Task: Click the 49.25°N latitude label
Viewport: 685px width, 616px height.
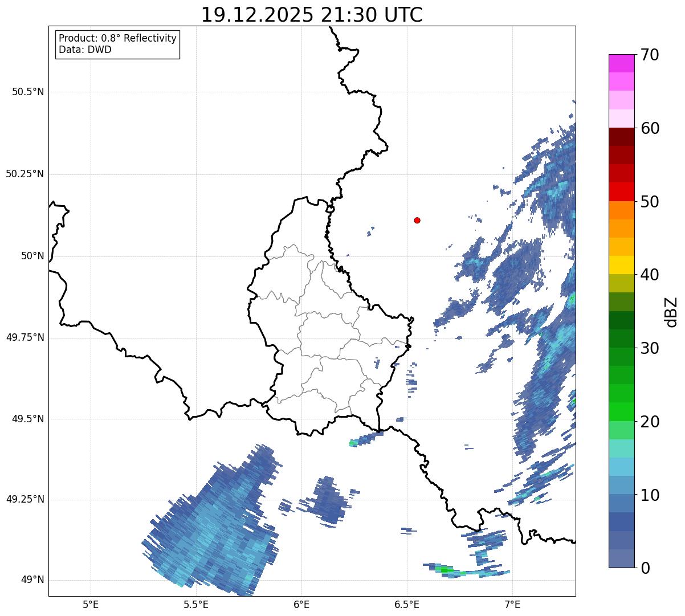Action: coord(25,499)
